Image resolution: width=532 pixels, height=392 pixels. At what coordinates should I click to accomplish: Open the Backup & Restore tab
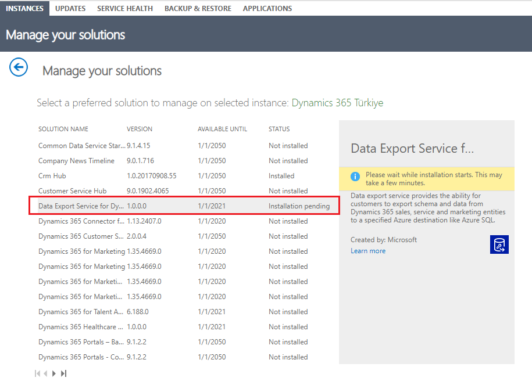pyautogui.click(x=198, y=9)
